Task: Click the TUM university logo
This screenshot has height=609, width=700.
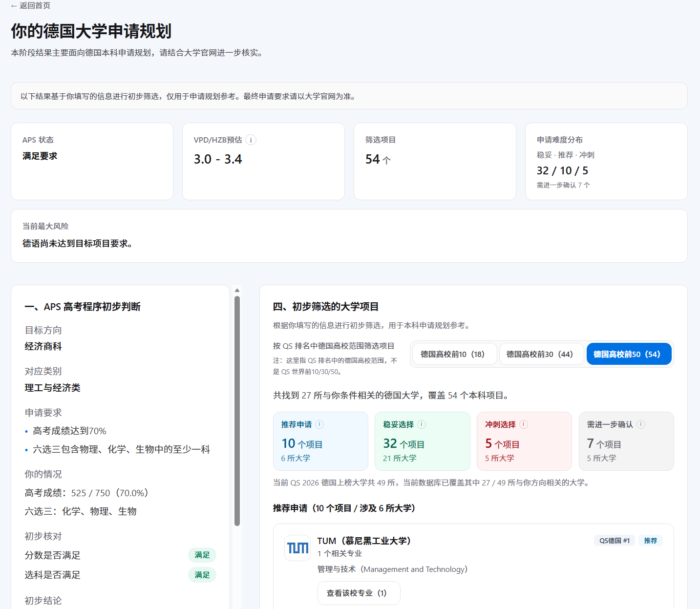Action: click(x=297, y=548)
